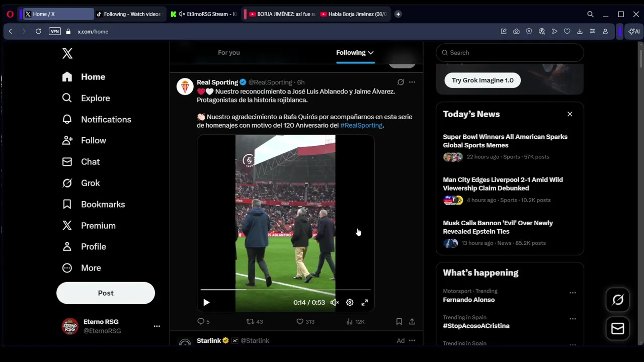This screenshot has height=362, width=644.
Task: Open more options on Real Sporting post
Action: [412, 82]
